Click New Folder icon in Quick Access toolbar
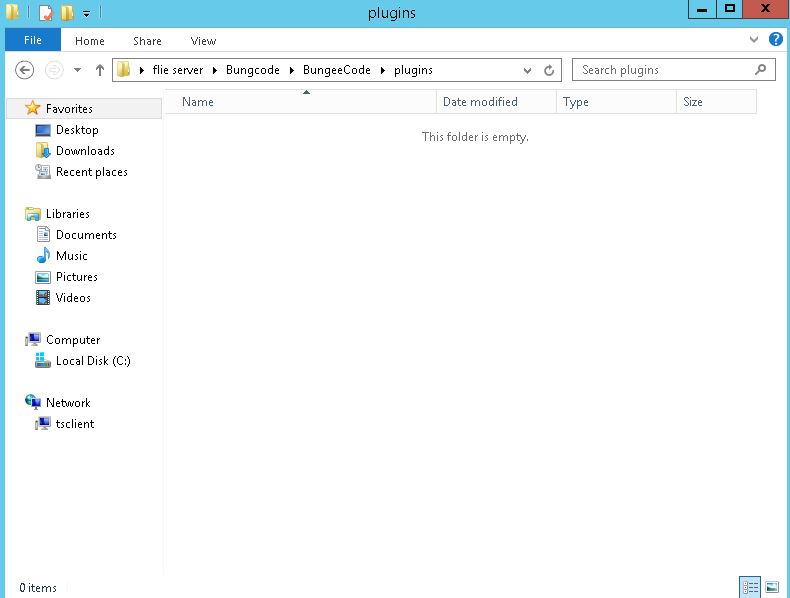Screen dimensions: 790x598 pyautogui.click(x=67, y=13)
